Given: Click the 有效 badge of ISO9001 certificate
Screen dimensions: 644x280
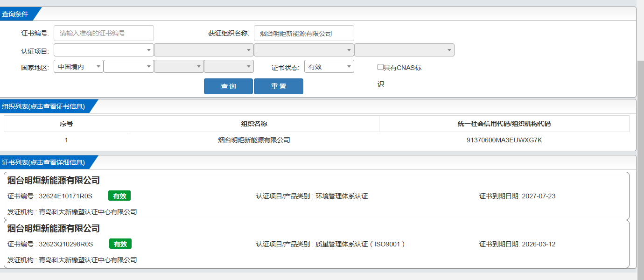Looking at the screenshot, I should pos(120,244).
